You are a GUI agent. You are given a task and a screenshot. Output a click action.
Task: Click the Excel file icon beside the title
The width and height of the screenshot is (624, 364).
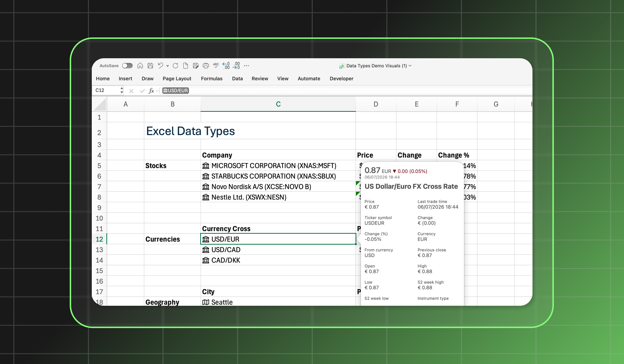click(342, 66)
